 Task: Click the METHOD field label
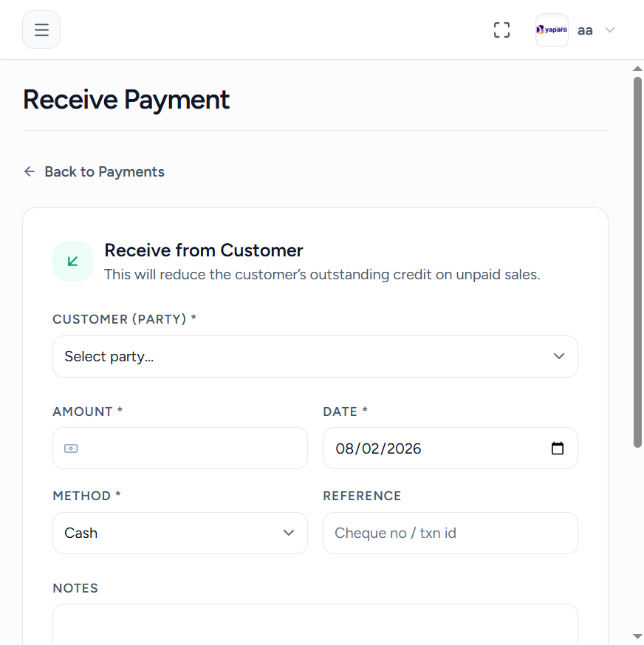pyautogui.click(x=86, y=496)
